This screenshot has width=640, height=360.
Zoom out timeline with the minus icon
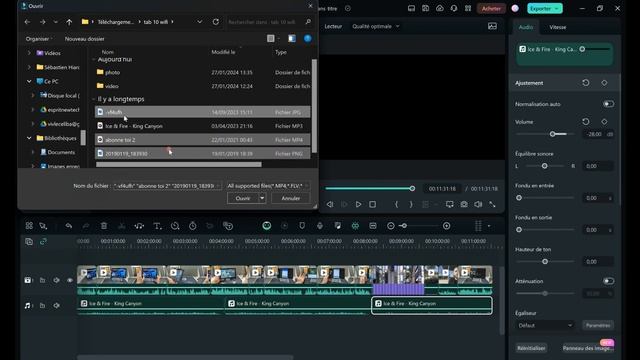(391, 226)
